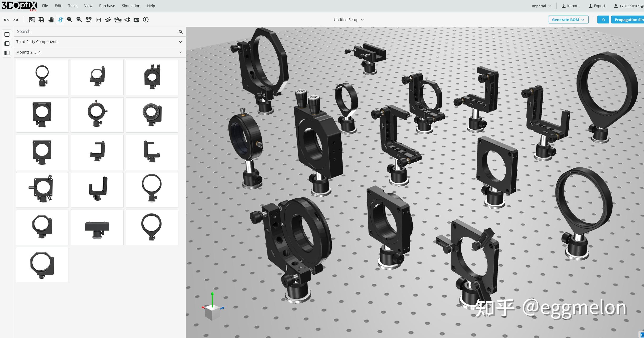Toggle the LIVE mode icon
This screenshot has height=338, width=644.
pos(136,20)
